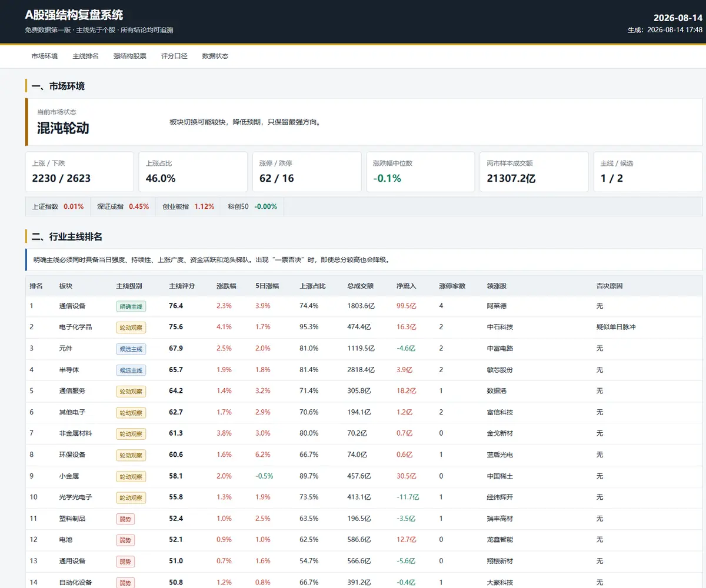The height and width of the screenshot is (588, 706).
Task: Click leading stock 阿莱德
Action: [497, 306]
